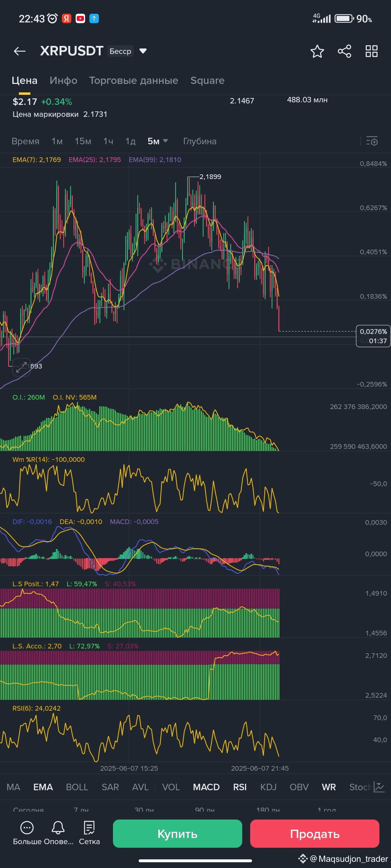Switch to the Цена tab

[25, 80]
